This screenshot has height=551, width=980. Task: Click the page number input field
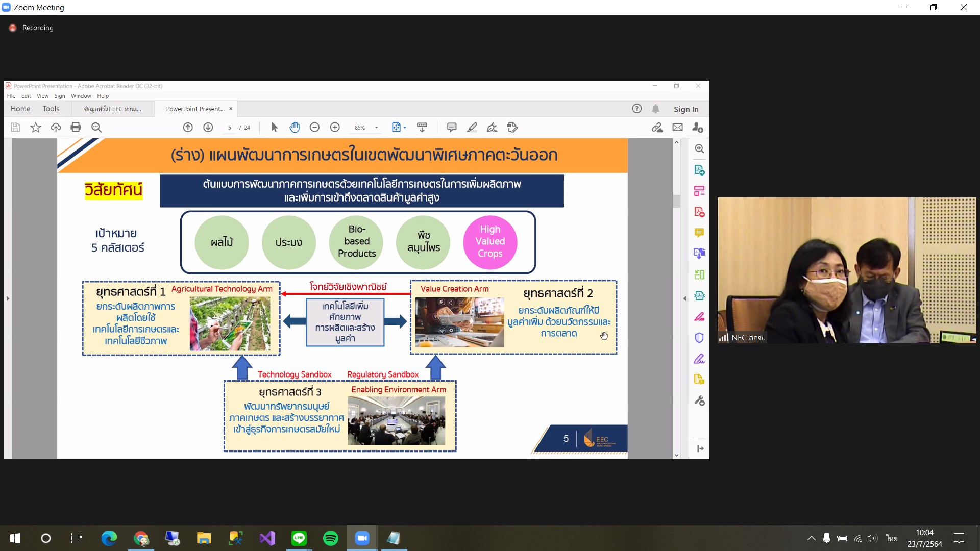[x=230, y=128]
